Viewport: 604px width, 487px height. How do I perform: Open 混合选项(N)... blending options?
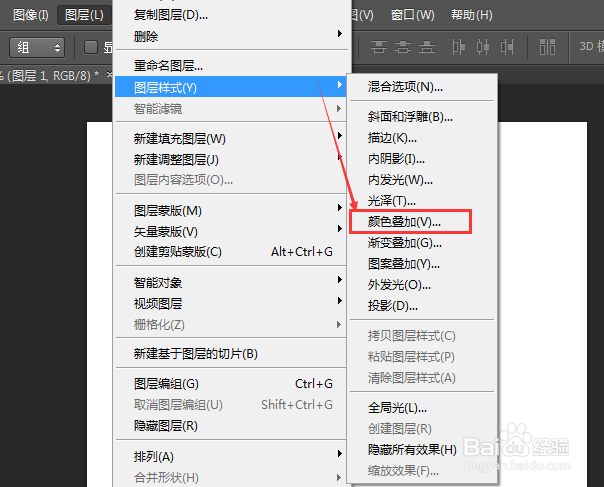tap(422, 87)
